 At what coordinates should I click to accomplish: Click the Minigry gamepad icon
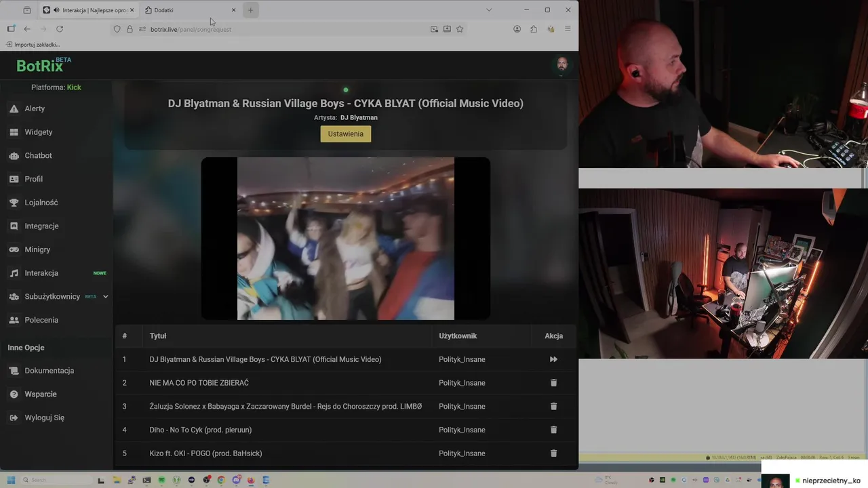(14, 249)
